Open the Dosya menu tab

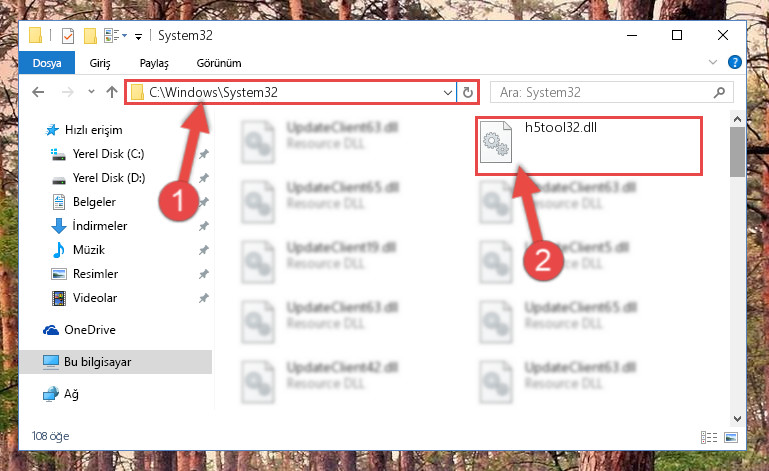point(47,63)
